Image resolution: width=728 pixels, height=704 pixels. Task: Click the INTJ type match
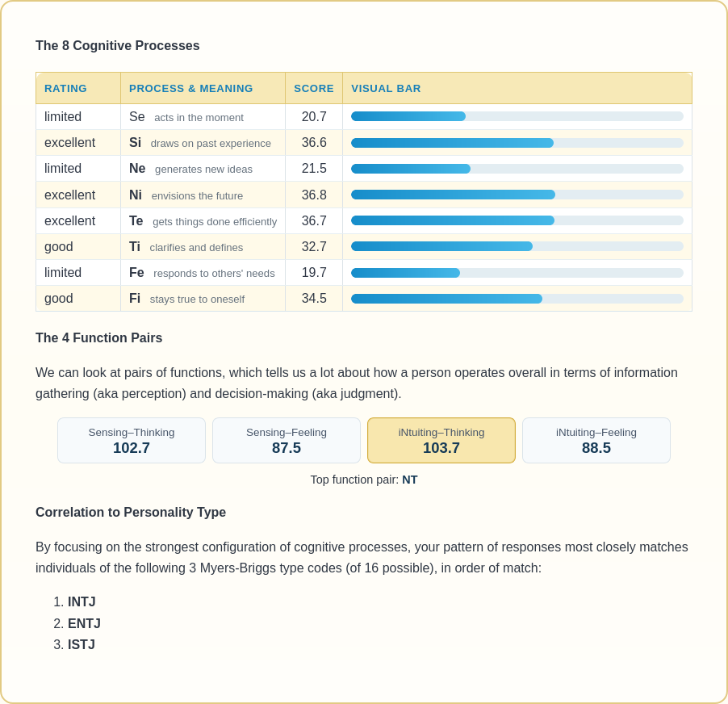coord(82,601)
